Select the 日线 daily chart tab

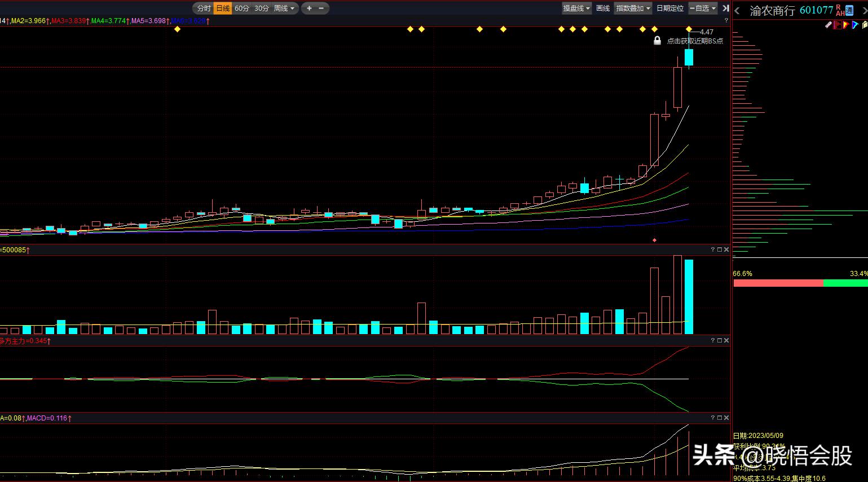(223, 8)
